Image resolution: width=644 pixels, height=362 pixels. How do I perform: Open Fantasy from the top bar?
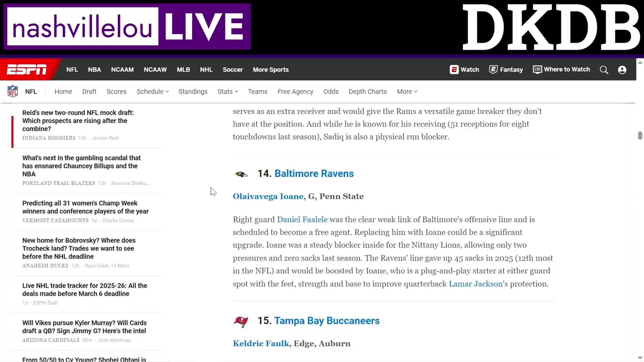tap(506, 69)
